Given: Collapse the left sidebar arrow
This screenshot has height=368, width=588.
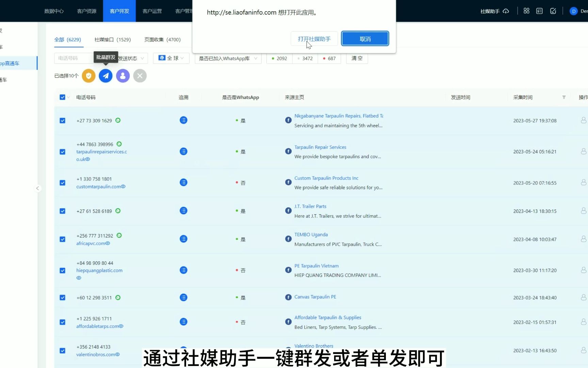Looking at the screenshot, I should tap(38, 188).
